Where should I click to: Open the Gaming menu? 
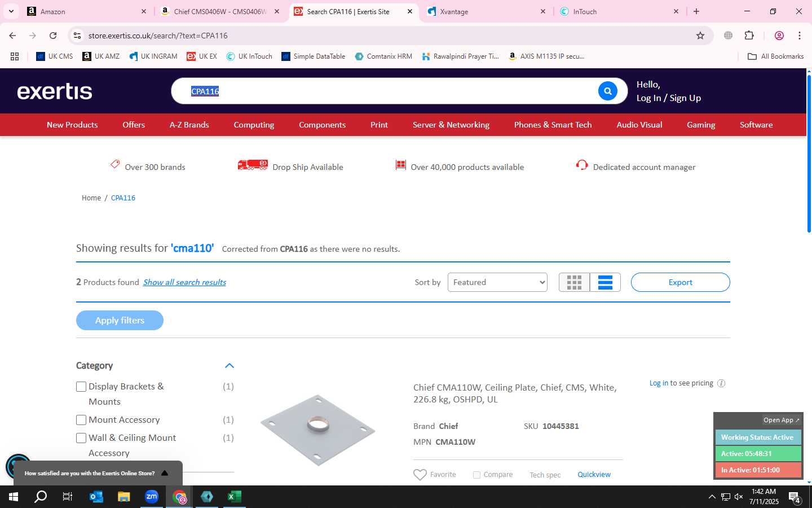(x=701, y=125)
